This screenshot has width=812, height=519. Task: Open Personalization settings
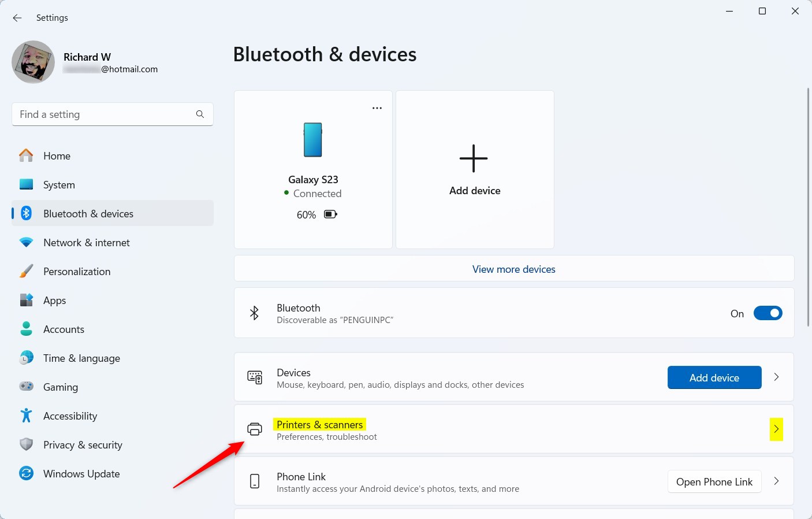click(113, 272)
